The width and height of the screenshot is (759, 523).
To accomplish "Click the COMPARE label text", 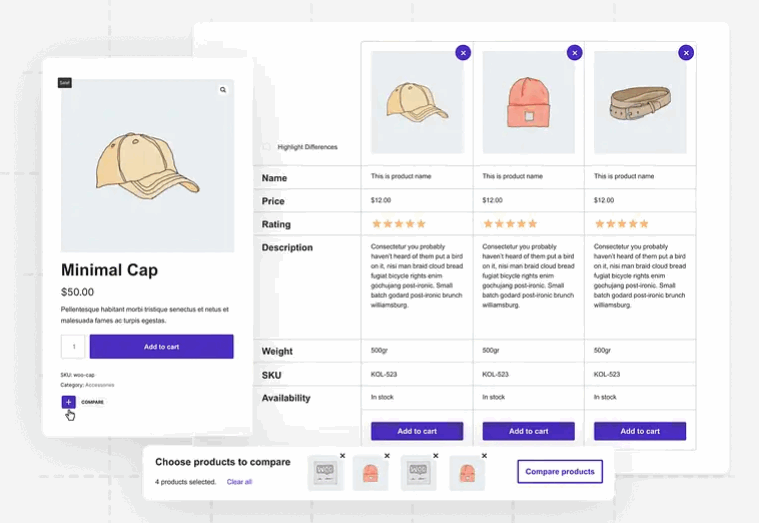I will (92, 402).
